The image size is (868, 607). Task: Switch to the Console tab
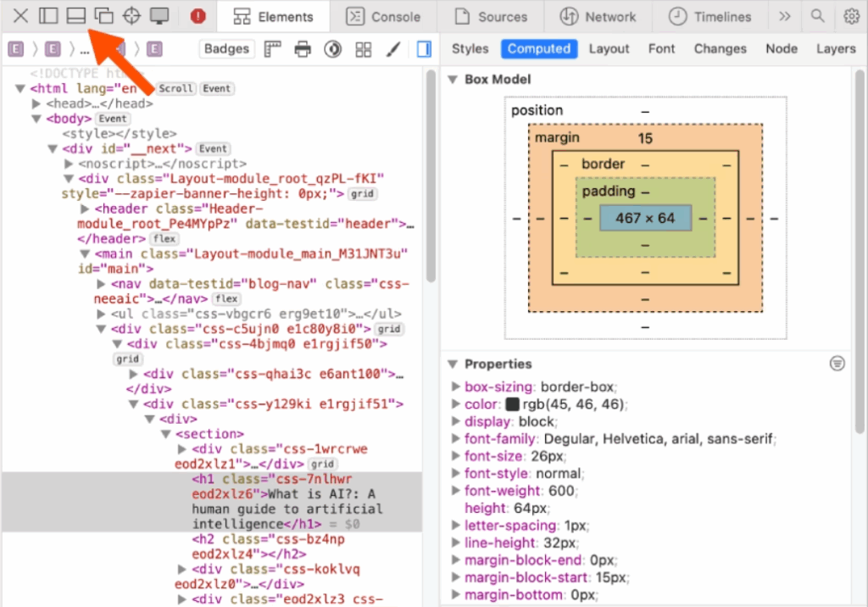click(384, 17)
